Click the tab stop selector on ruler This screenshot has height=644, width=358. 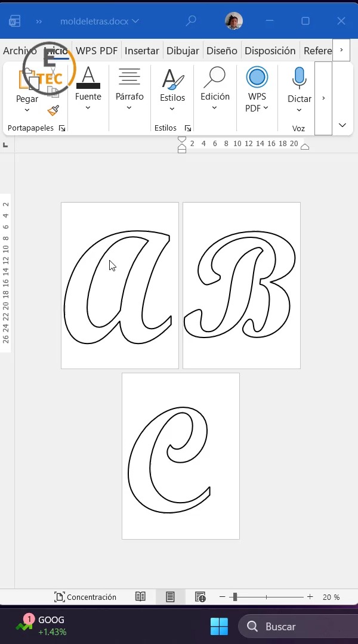[x=5, y=144]
